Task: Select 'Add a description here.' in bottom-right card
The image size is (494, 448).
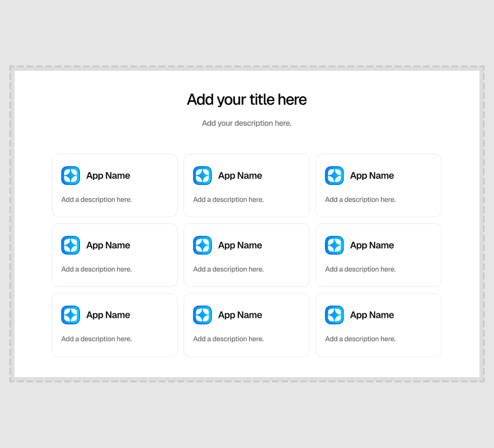Action: 360,339
